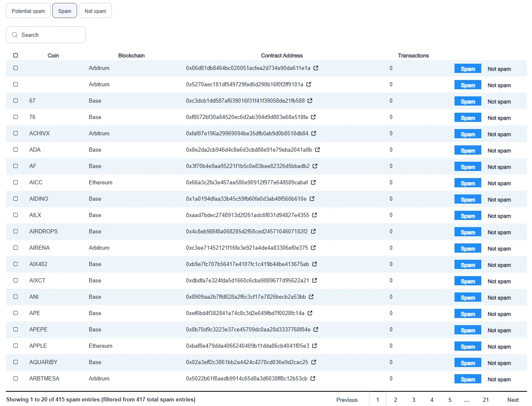The height and width of the screenshot is (406, 532).
Task: Go to the Next page of spam entries
Action: [x=513, y=400]
